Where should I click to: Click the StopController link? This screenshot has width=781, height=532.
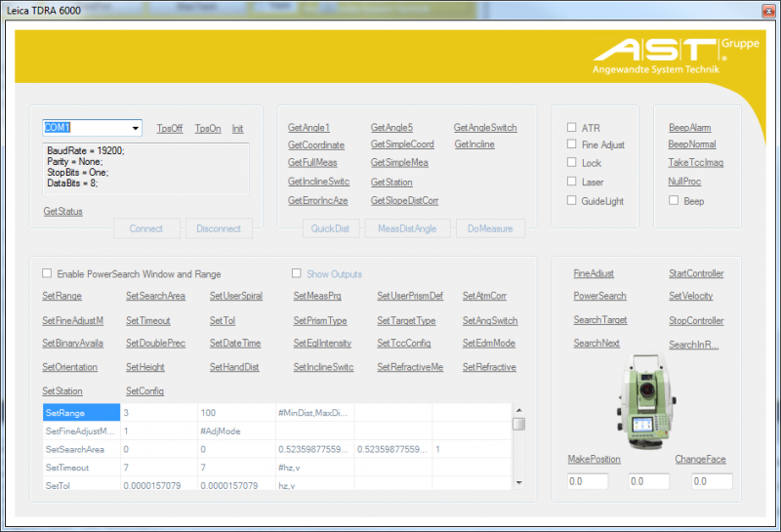point(696,321)
